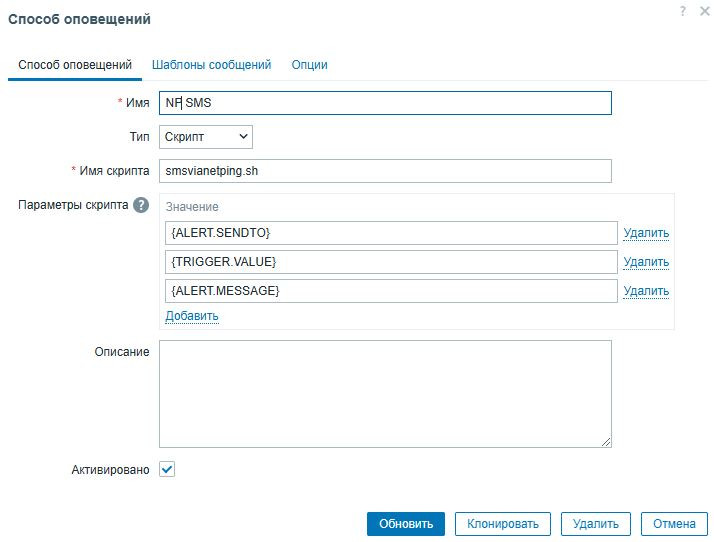The height and width of the screenshot is (542, 714).
Task: Open the Опции tab
Action: [x=309, y=65]
